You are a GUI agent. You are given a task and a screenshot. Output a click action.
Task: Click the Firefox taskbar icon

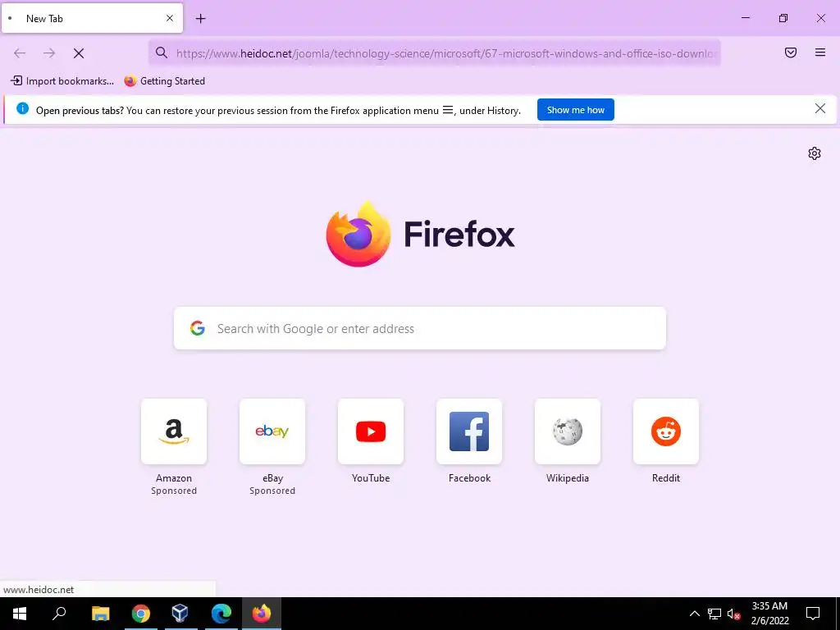[262, 614]
